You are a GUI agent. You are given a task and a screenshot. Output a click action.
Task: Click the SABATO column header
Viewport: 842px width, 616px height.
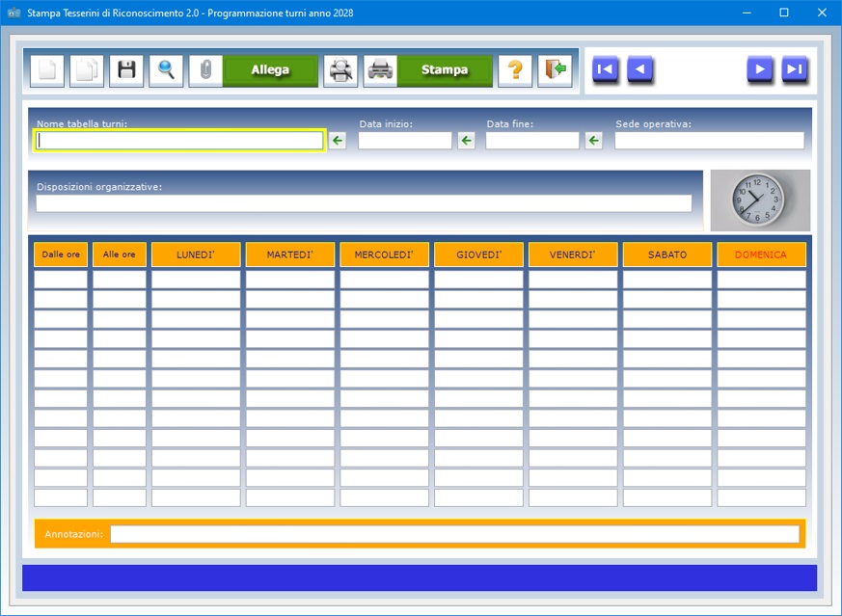(667, 254)
